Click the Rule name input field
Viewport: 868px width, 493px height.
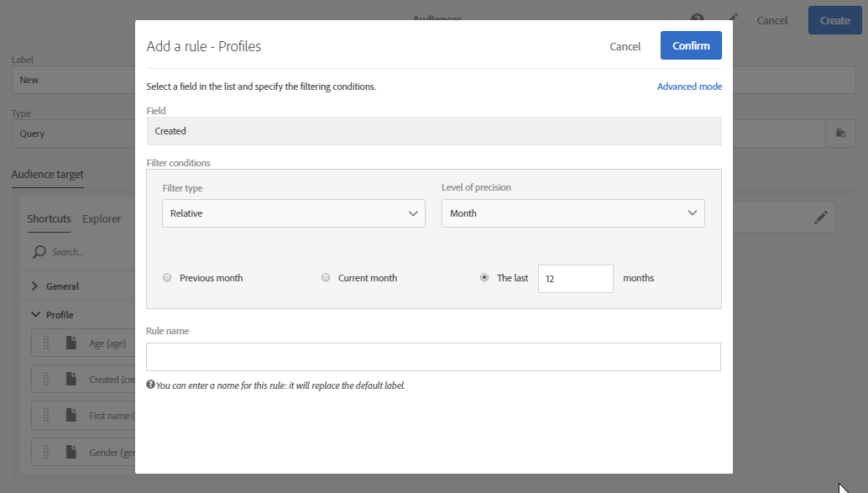433,357
